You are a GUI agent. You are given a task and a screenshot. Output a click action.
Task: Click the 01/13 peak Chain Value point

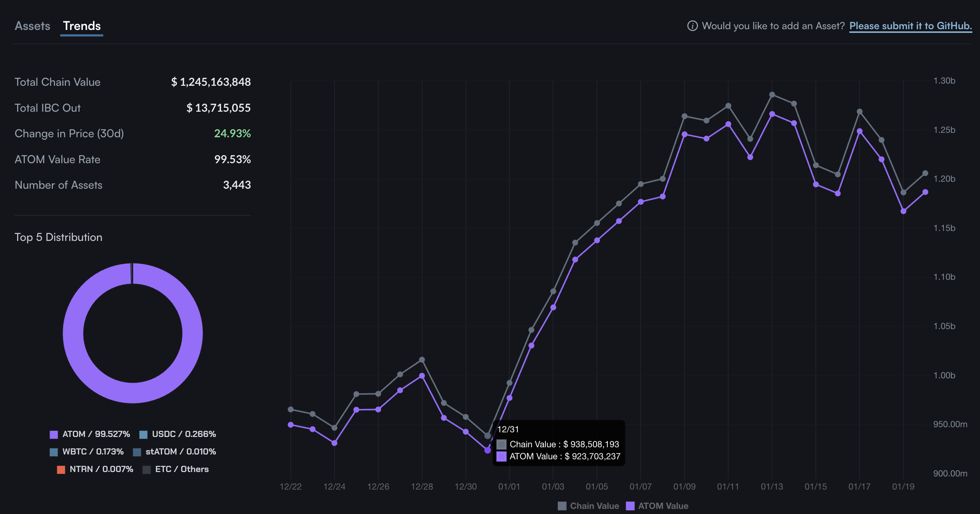(x=772, y=95)
